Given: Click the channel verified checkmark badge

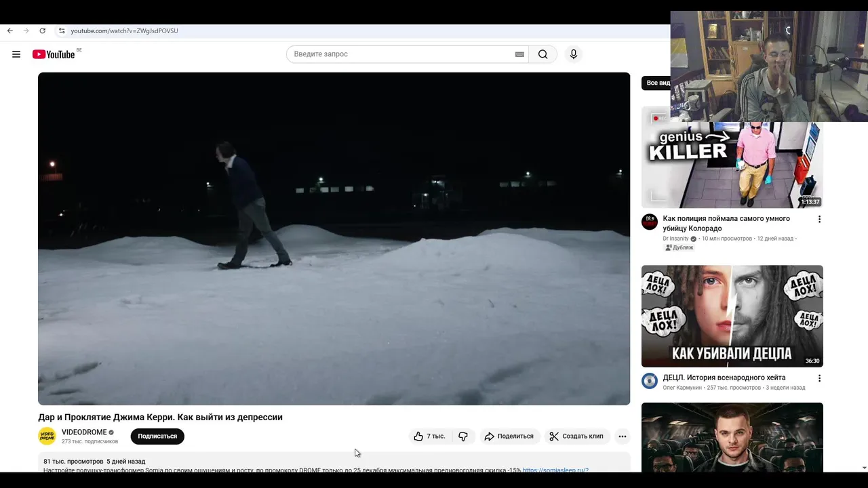Looking at the screenshot, I should pyautogui.click(x=111, y=432).
